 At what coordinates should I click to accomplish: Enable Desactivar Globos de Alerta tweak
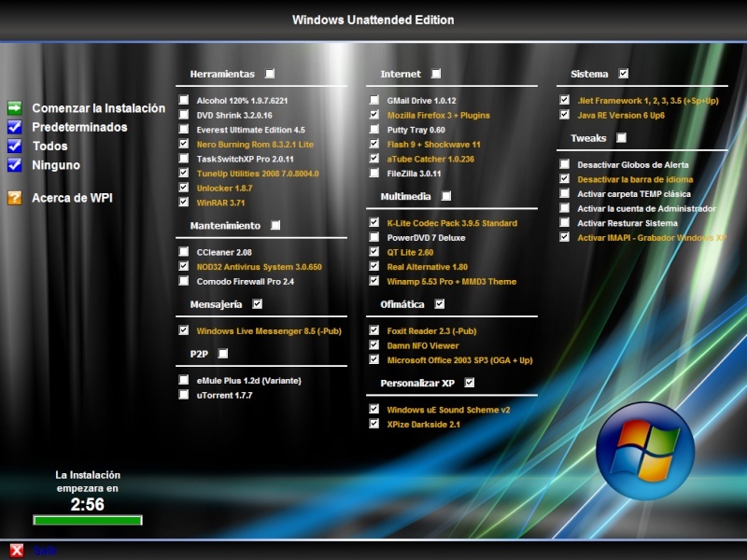[x=565, y=164]
